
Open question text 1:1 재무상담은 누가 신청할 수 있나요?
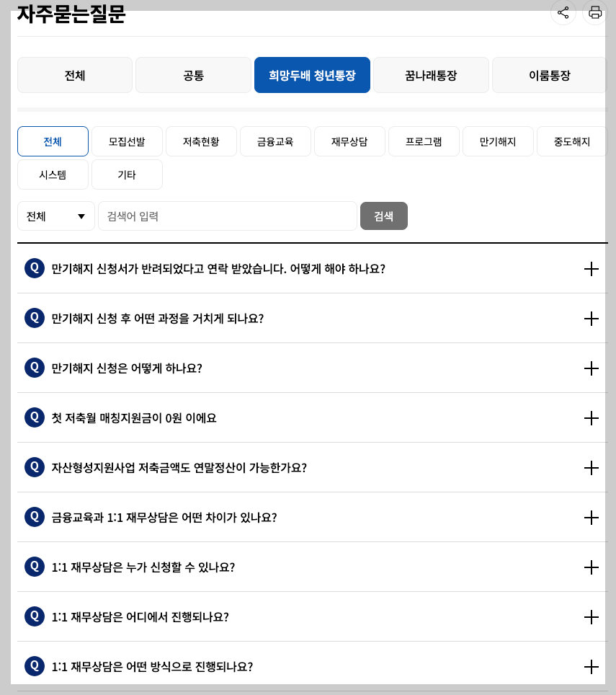click(x=143, y=567)
